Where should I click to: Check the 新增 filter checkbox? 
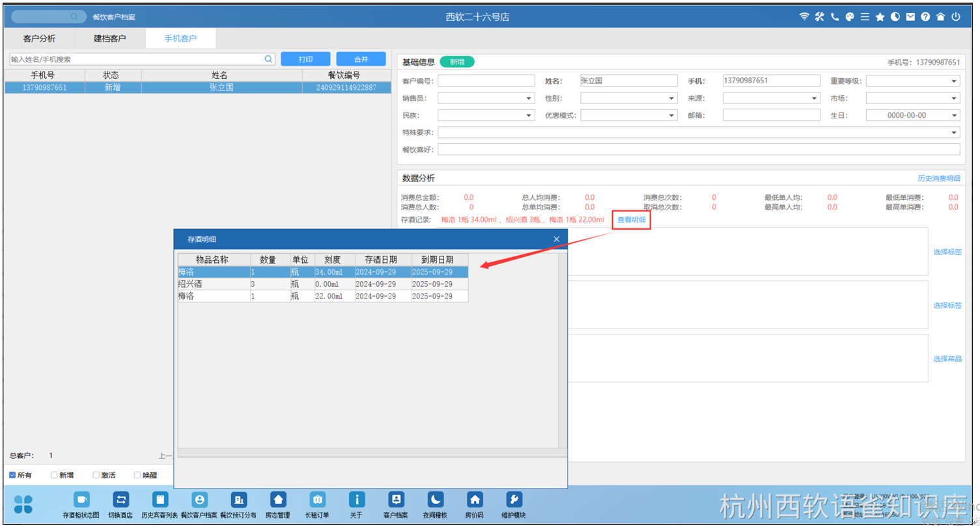point(54,475)
